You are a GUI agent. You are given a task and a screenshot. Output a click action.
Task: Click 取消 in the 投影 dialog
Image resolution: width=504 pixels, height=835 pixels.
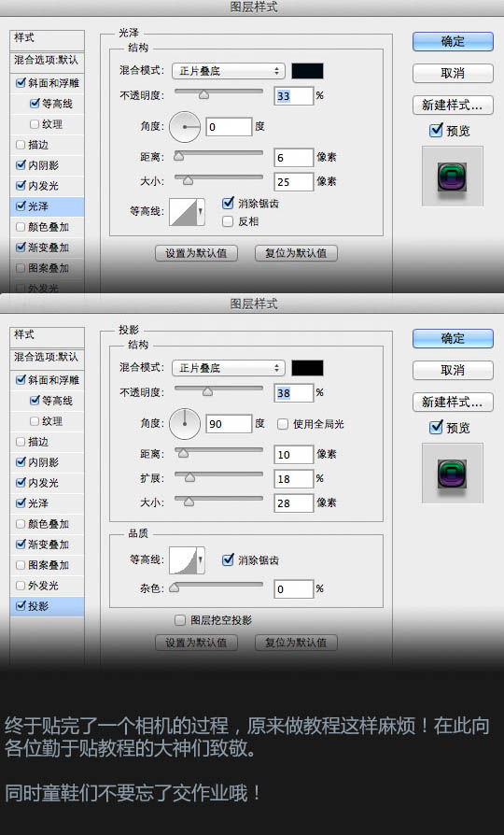453,370
